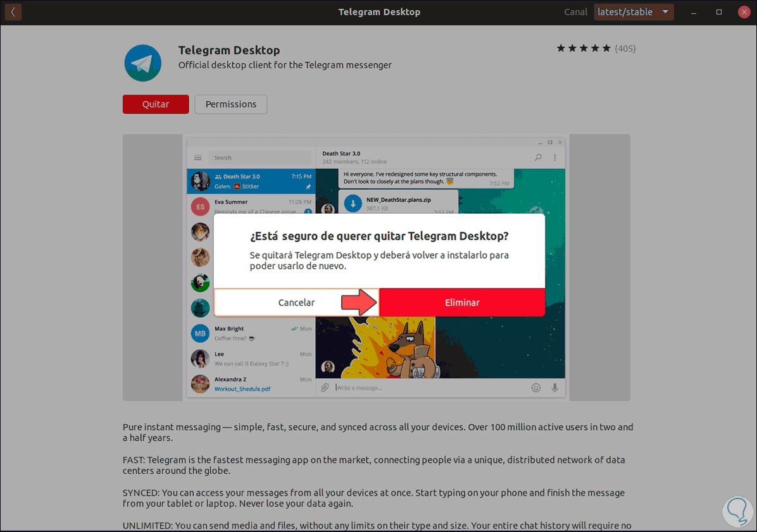Select the Alexandra Z chat entry
The width and height of the screenshot is (757, 532).
point(251,384)
